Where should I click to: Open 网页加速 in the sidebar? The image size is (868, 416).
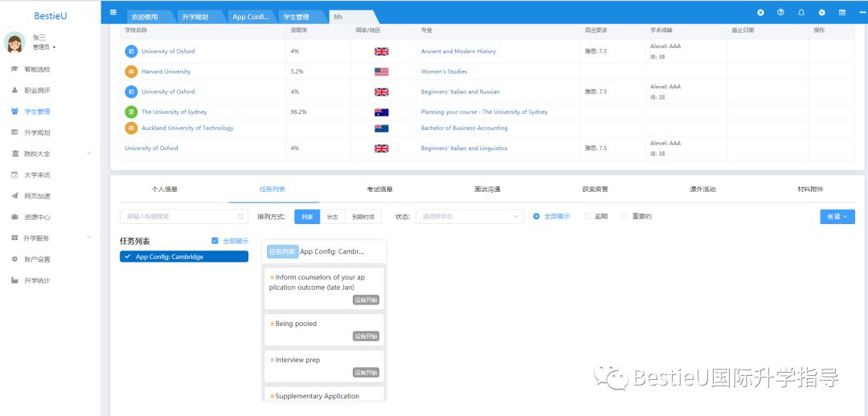[37, 196]
